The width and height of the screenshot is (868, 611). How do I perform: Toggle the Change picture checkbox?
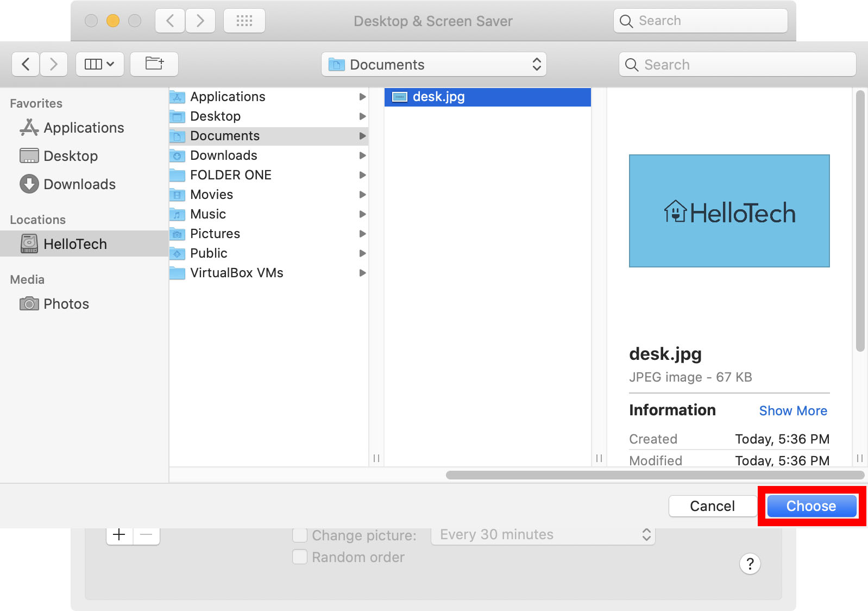click(x=300, y=535)
